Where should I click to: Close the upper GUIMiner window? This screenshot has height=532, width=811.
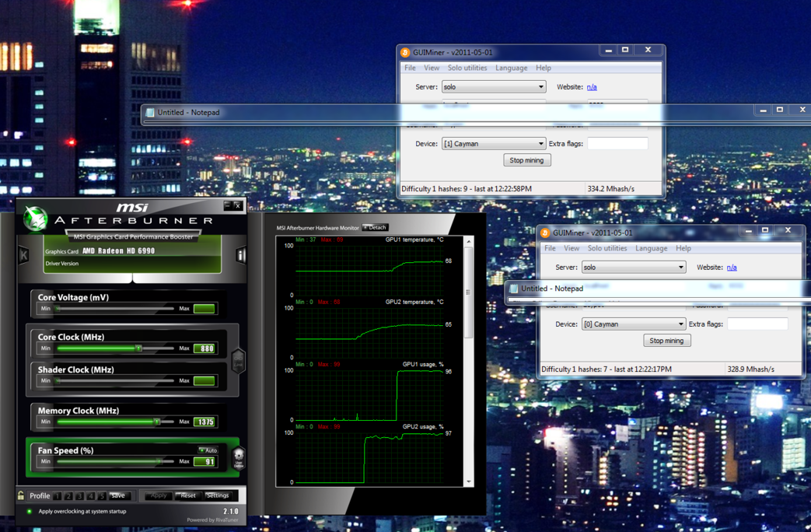(648, 51)
